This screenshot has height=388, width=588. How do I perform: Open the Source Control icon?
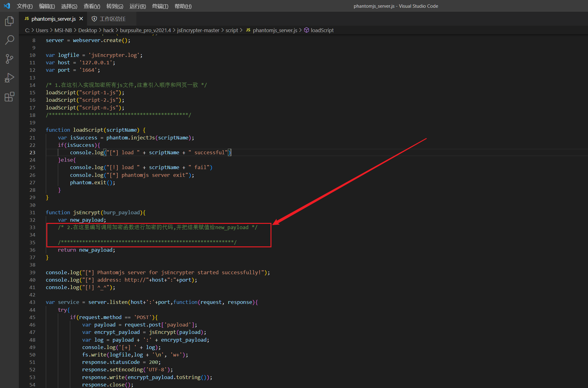[x=9, y=59]
